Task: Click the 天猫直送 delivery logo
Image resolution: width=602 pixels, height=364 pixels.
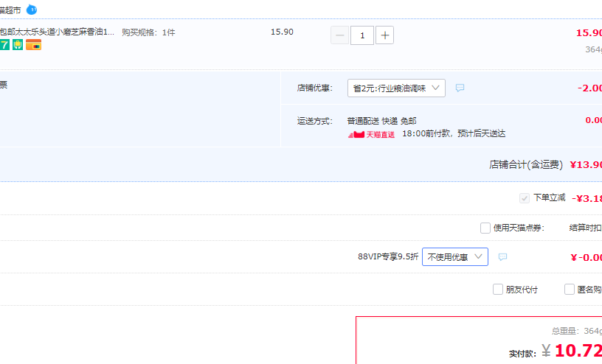Action: pos(371,134)
